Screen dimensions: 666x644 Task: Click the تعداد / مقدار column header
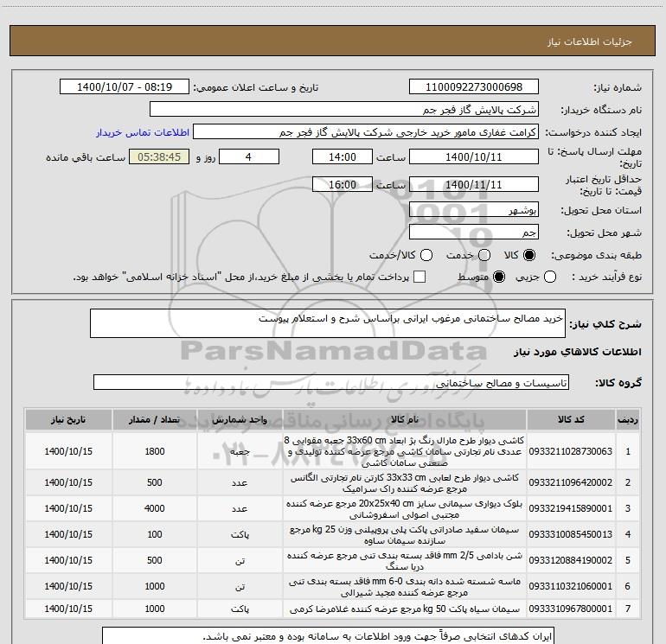(155, 419)
